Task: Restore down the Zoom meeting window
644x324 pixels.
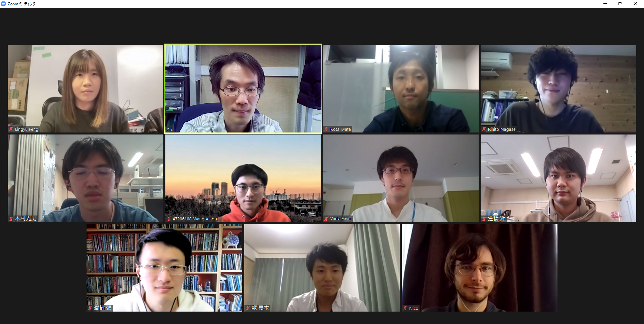Action: coord(620,4)
